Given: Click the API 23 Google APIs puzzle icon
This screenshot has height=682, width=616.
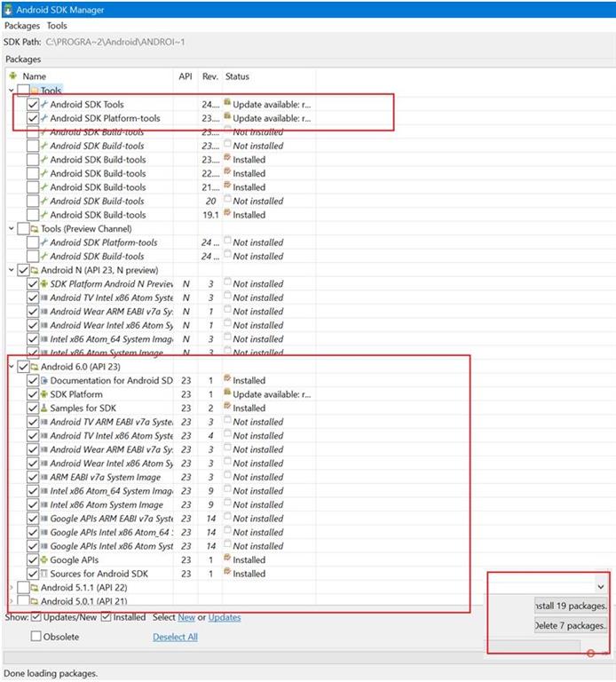Looking at the screenshot, I should click(x=43, y=559).
